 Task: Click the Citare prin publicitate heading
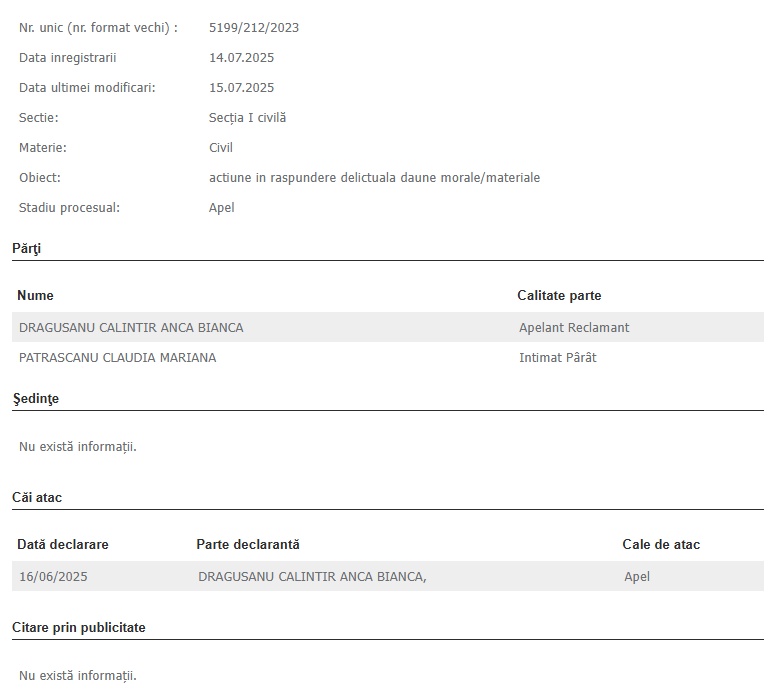79,627
